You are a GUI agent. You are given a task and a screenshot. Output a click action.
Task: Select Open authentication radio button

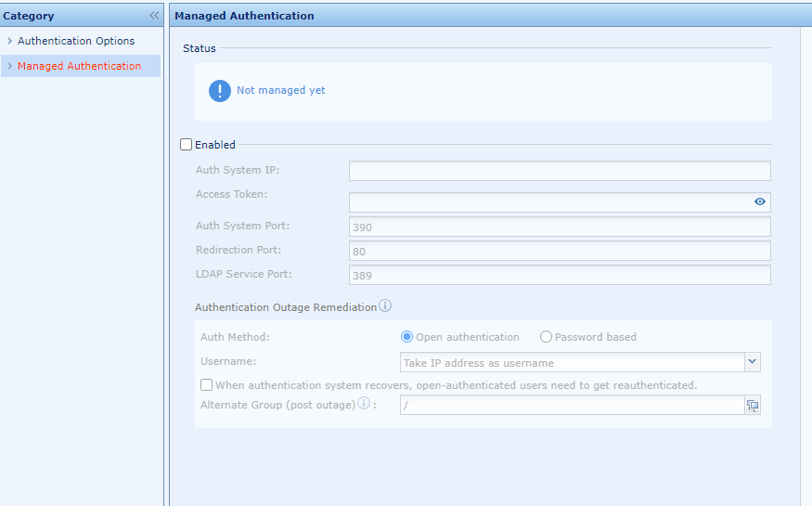pyautogui.click(x=406, y=337)
